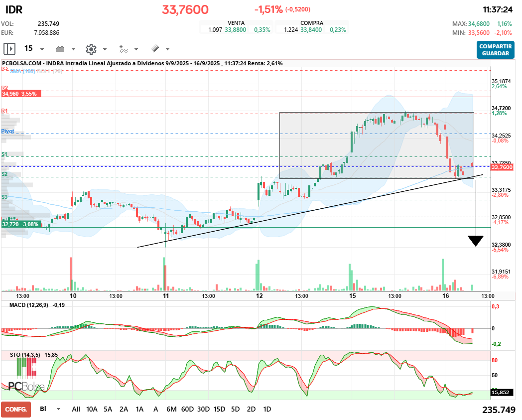Click the R2 resistance label
Screen dimensions: 522x420
[x=4, y=88]
